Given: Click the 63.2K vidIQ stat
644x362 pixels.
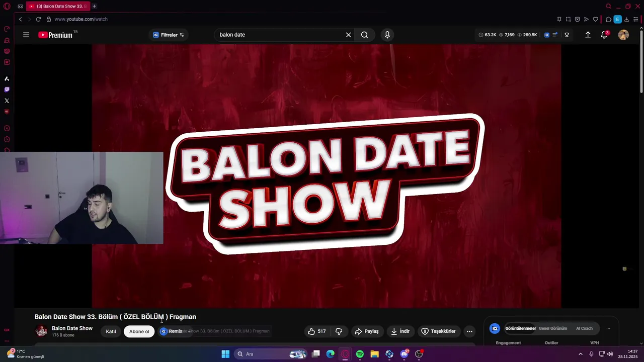Looking at the screenshot, I should [x=487, y=35].
